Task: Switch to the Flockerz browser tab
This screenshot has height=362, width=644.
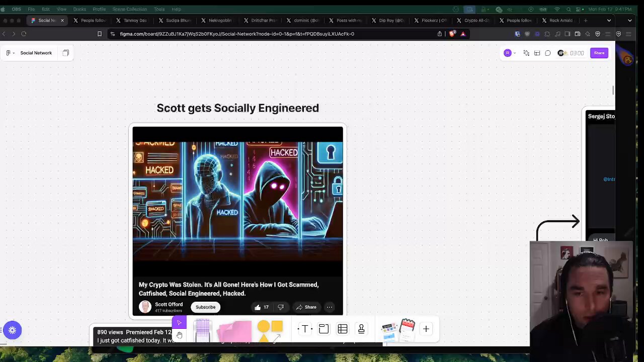Action: click(x=430, y=21)
